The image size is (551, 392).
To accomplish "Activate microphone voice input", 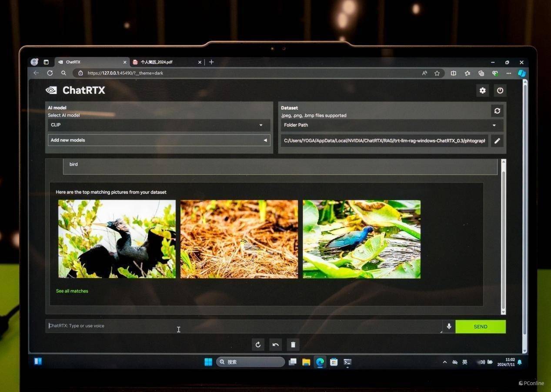I will [x=449, y=326].
